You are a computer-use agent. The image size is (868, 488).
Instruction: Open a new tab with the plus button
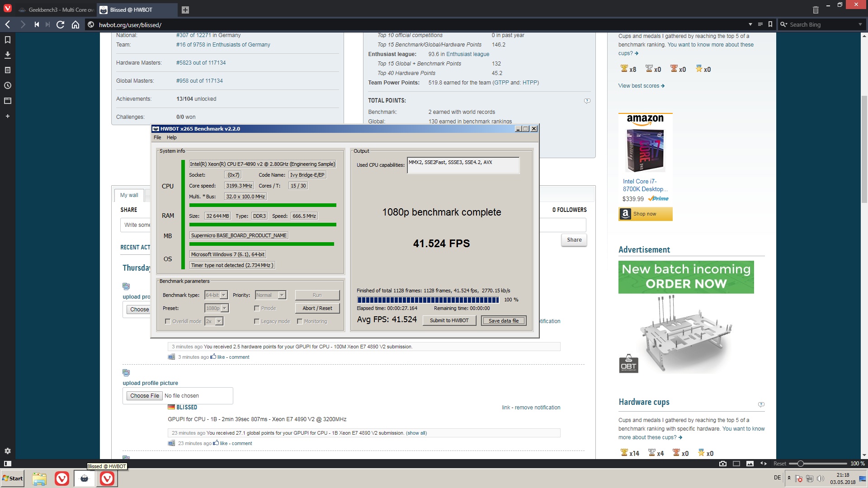click(x=185, y=9)
